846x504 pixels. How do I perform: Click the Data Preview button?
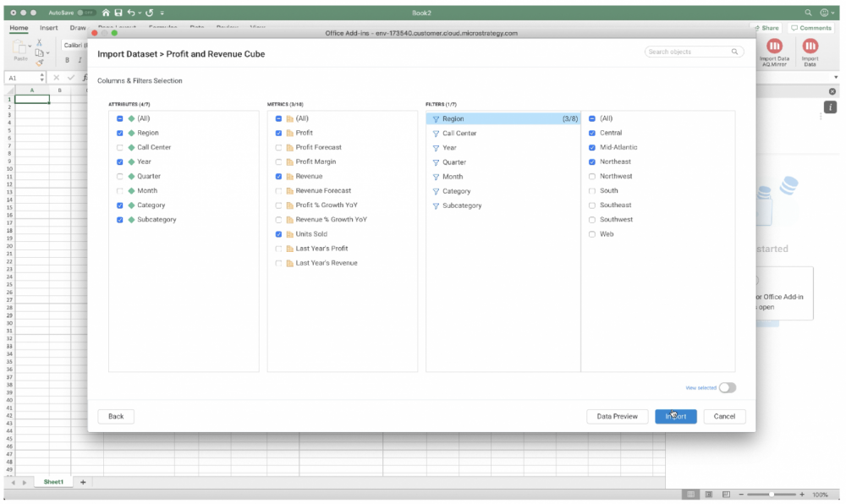pyautogui.click(x=618, y=416)
